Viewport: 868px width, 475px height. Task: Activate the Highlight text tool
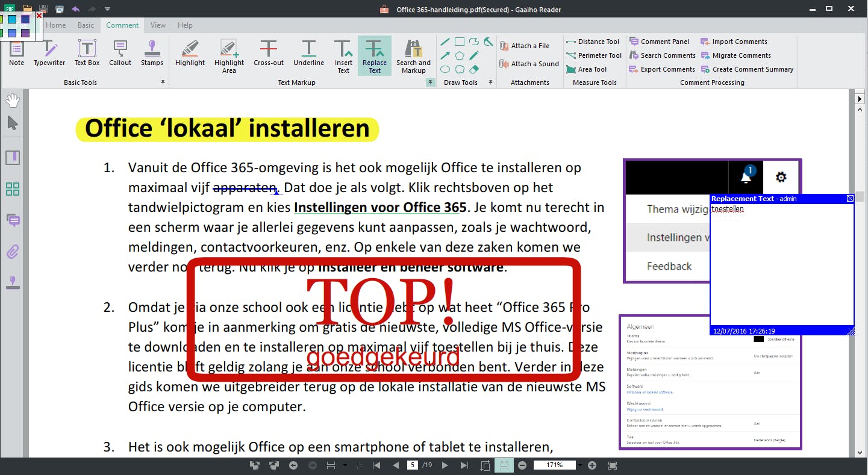190,54
